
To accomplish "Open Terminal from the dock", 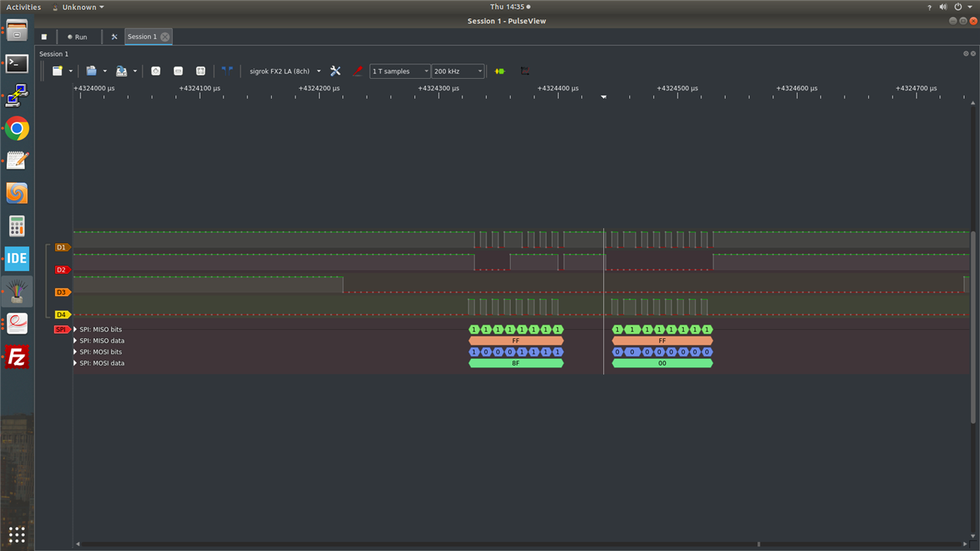I will click(17, 64).
